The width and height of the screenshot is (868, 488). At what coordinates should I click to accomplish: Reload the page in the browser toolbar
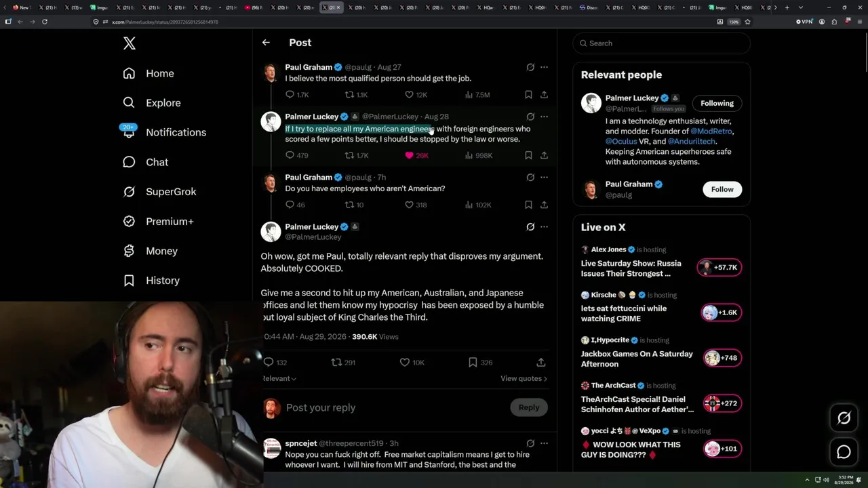[45, 22]
